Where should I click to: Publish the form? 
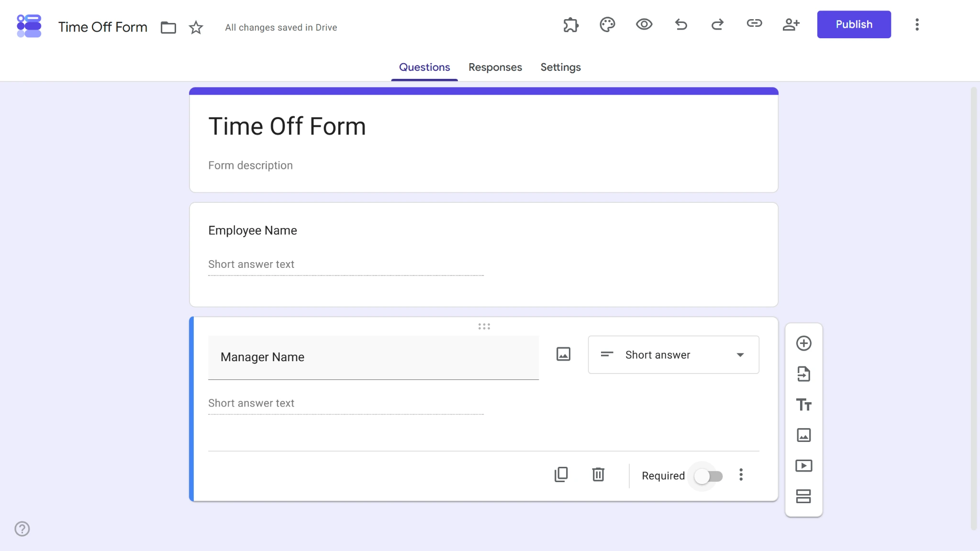coord(854,24)
